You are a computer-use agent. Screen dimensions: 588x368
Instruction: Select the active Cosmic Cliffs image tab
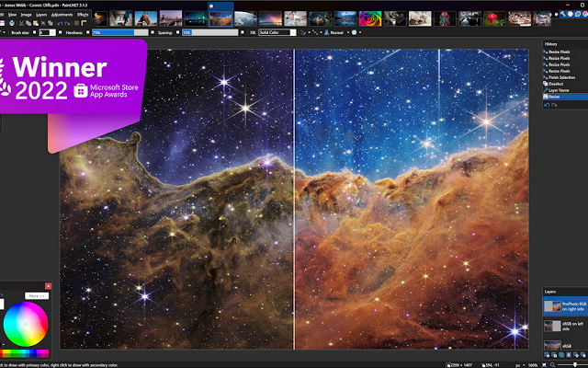tap(220, 16)
